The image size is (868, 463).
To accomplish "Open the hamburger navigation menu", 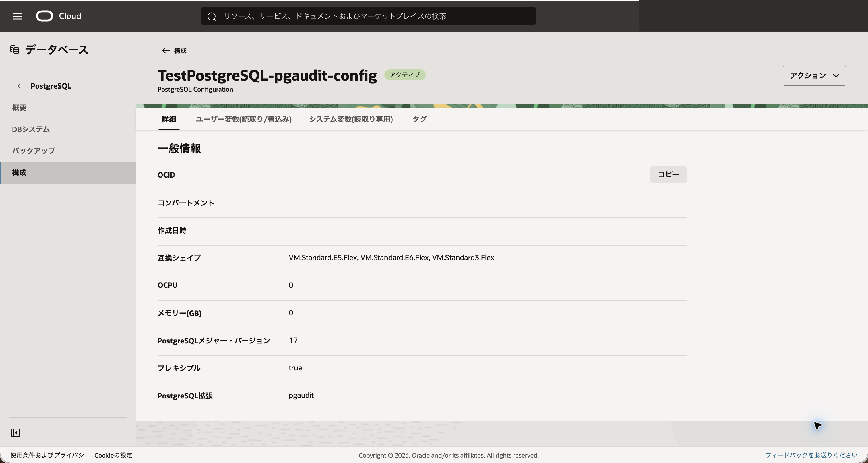I will (18, 16).
